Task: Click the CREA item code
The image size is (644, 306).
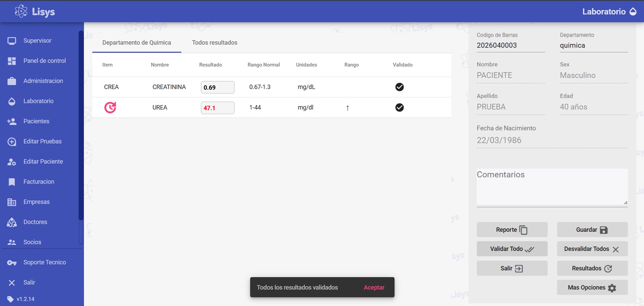Action: [x=111, y=87]
